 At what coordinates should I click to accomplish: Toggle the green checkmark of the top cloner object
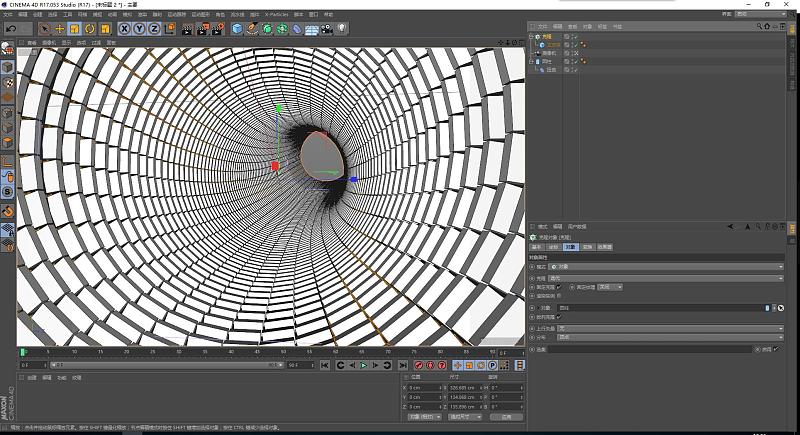pyautogui.click(x=575, y=36)
